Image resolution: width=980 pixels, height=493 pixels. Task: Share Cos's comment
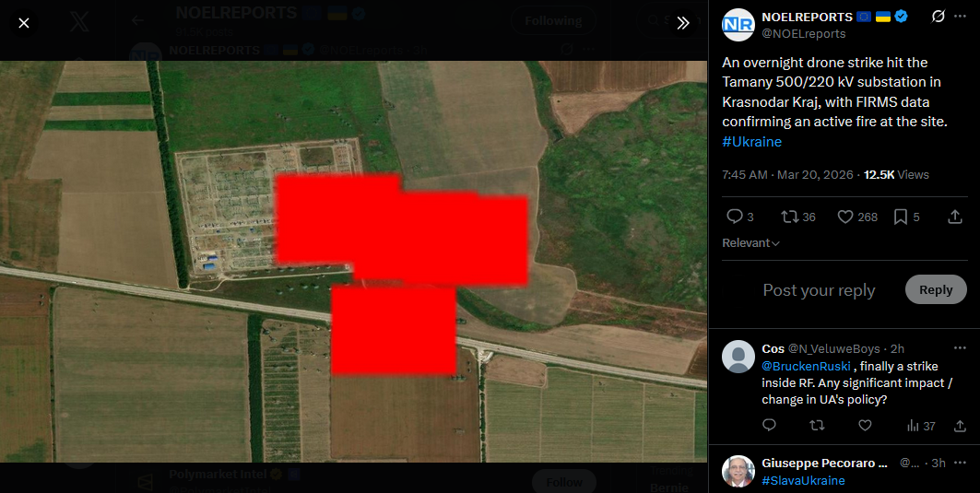960,426
